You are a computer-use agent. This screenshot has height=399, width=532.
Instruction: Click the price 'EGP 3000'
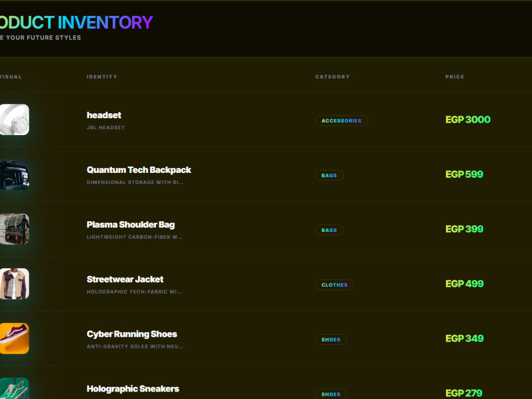tap(468, 119)
